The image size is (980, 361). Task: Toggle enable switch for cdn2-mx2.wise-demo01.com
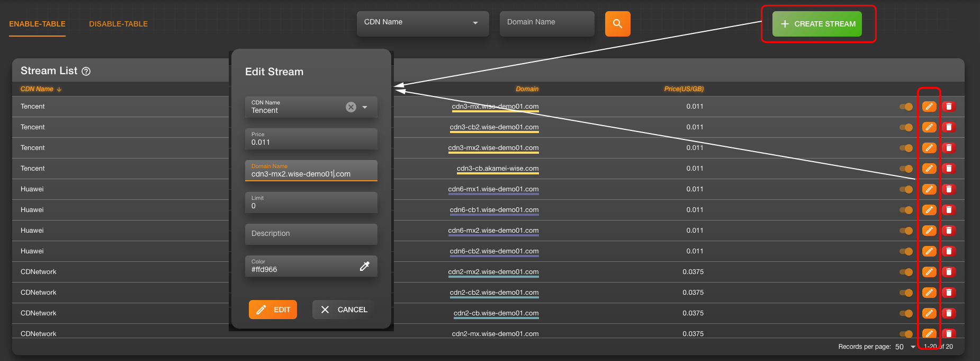[906, 272]
